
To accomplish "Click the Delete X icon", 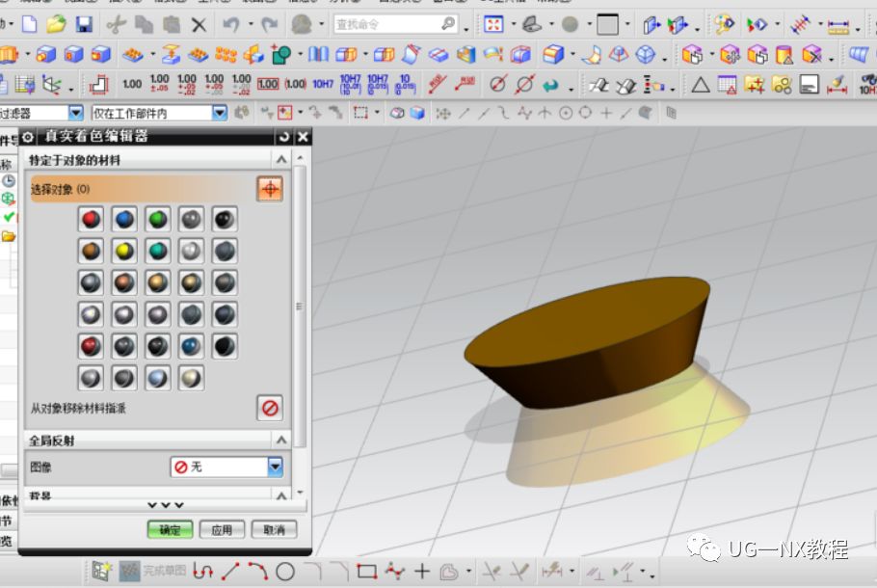I will click(x=199, y=25).
